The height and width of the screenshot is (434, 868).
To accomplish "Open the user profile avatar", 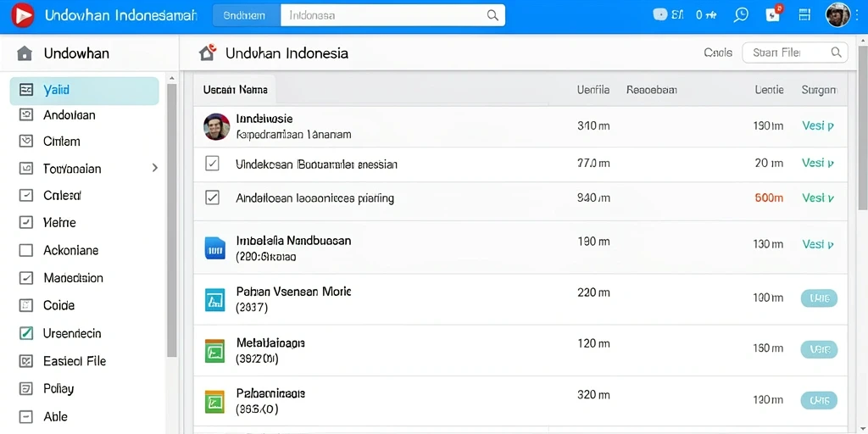I will [x=837, y=15].
